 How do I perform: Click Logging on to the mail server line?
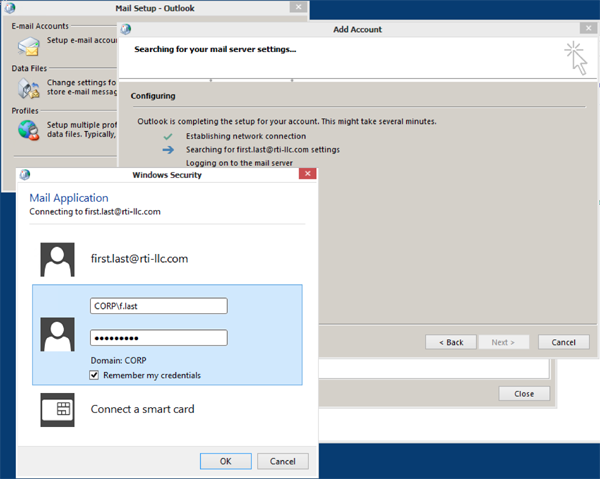239,163
